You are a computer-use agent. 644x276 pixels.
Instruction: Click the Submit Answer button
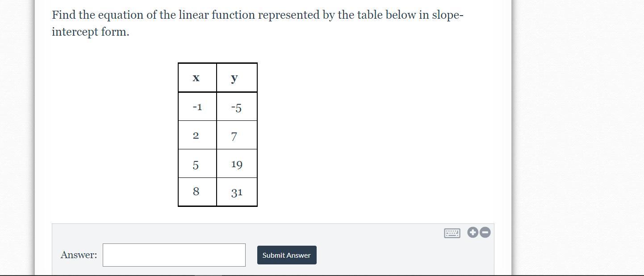click(286, 255)
